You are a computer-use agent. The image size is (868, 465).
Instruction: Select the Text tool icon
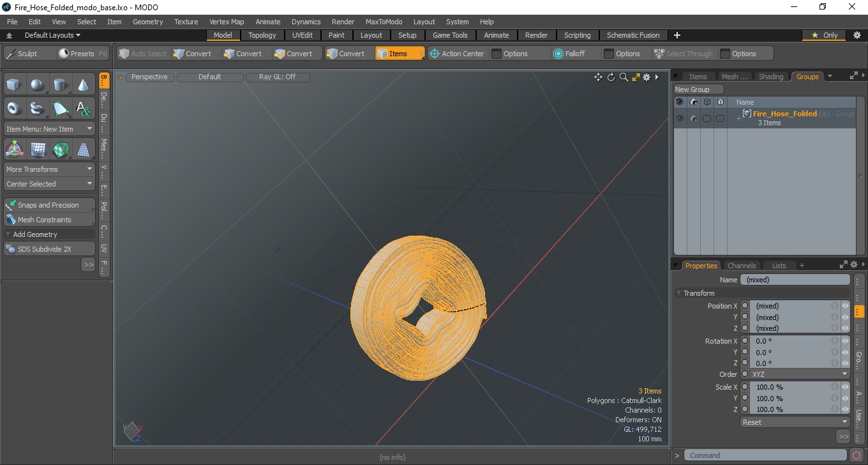(84, 108)
